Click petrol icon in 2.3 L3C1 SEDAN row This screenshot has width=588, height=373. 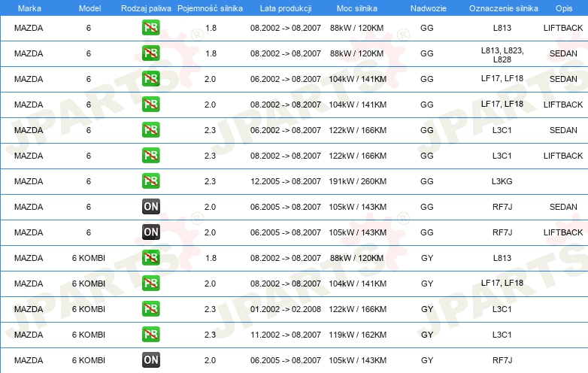click(x=151, y=129)
